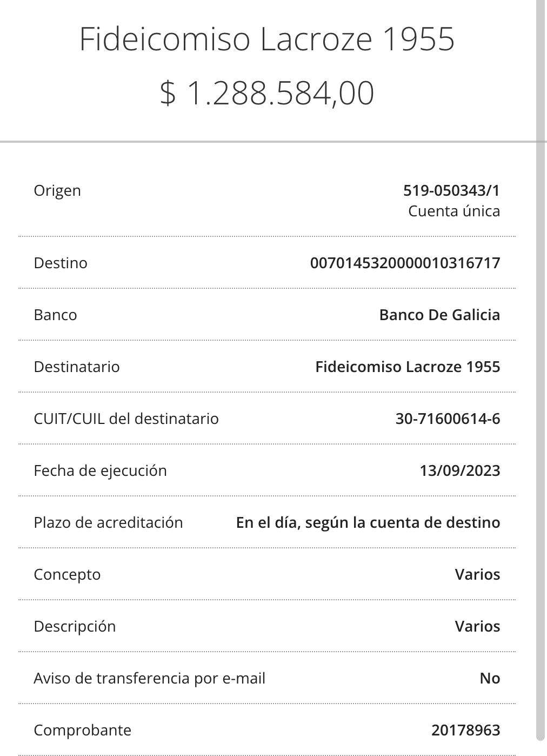This screenshot has height=756, width=547.
Task: Click the Banco De Galicia value
Action: tap(439, 315)
